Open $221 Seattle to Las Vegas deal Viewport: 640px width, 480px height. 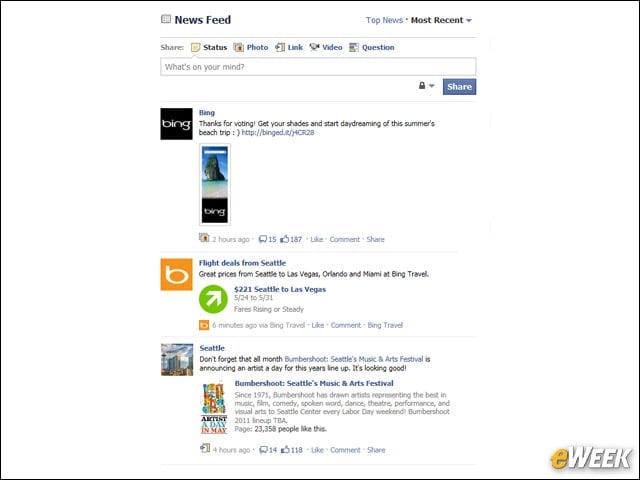(280, 289)
